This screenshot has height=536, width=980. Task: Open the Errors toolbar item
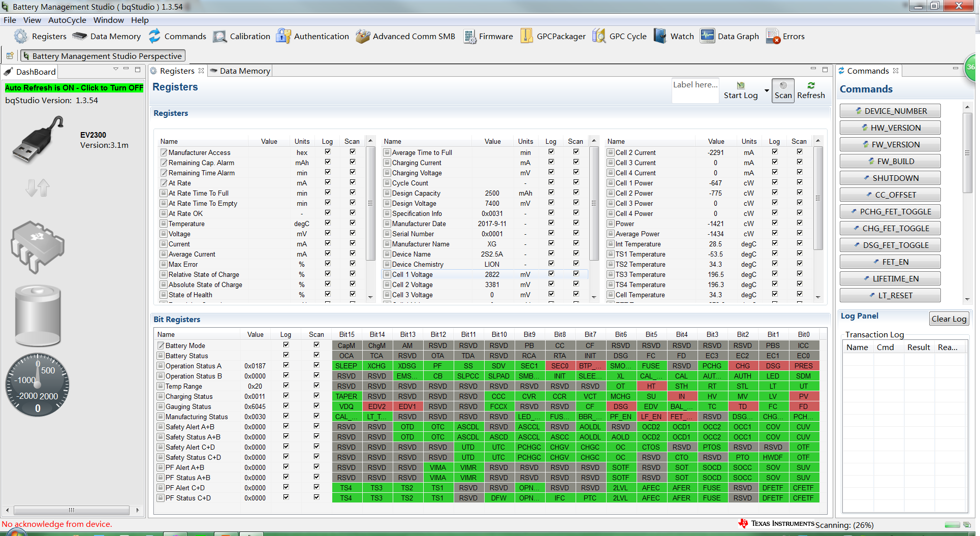[785, 36]
